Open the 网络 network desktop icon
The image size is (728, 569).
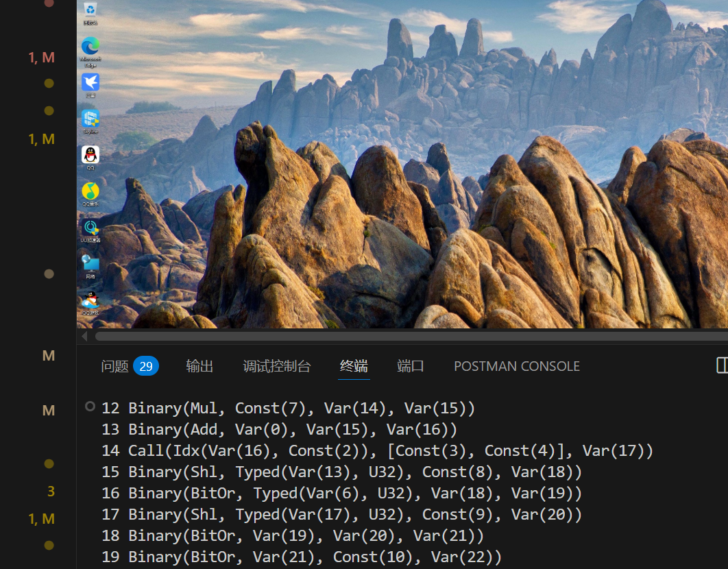click(90, 265)
